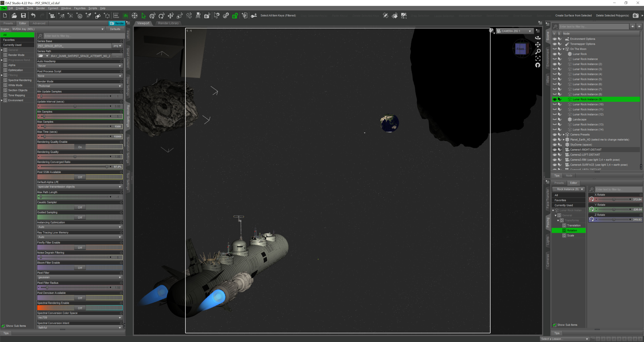The width and height of the screenshot is (644, 342).
Task: Create a new camera from the toolbar
Action: pos(52,15)
